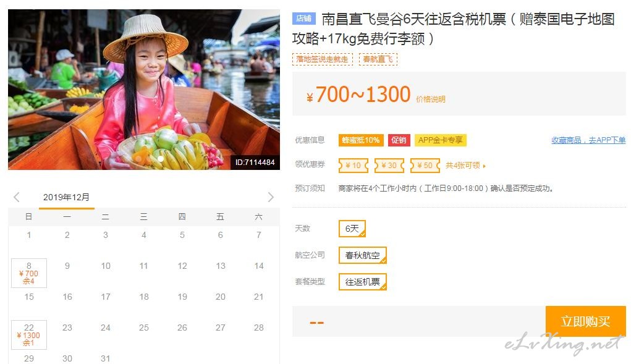Claim the ¥30 coupon
Viewport: 631px width, 364px height.
389,165
